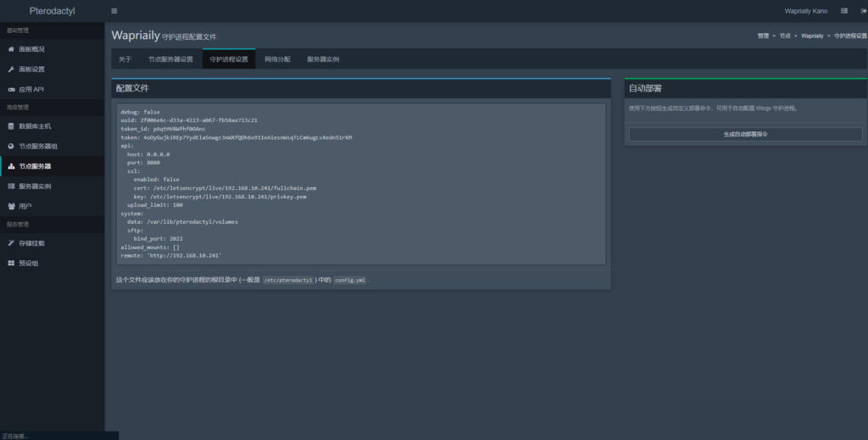Open the 数据库主机 sidebar item
The image size is (868, 440).
tap(52, 126)
